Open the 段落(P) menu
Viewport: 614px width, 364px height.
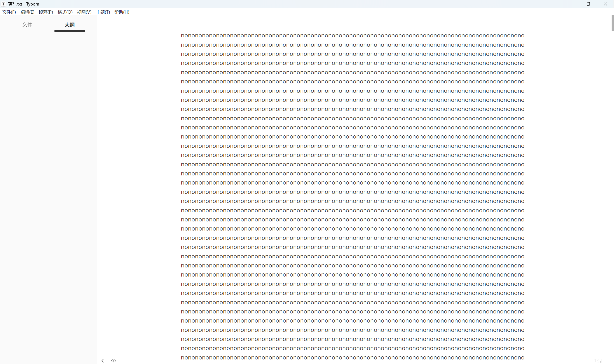click(x=46, y=12)
